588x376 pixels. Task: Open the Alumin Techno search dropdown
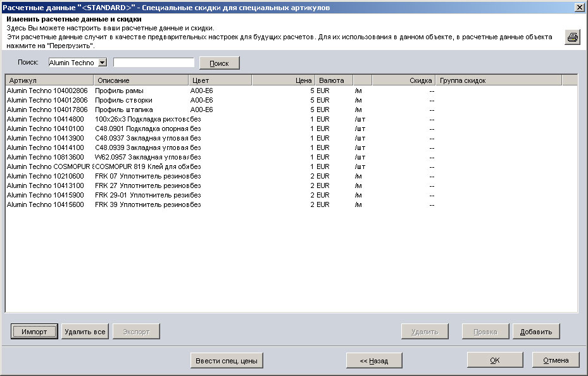103,63
